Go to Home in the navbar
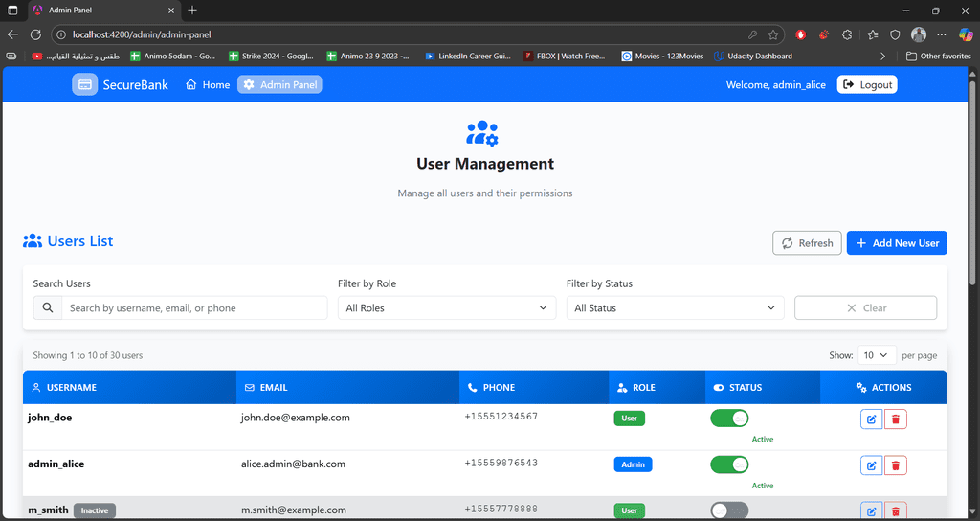This screenshot has width=980, height=521. point(208,85)
